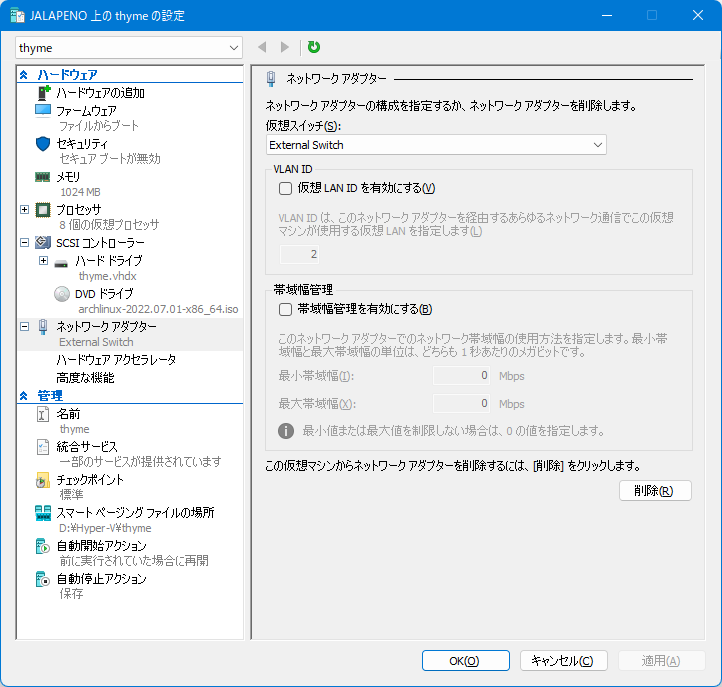Enable the 帯域幅管理 checkbox
The height and width of the screenshot is (687, 722).
(285, 309)
